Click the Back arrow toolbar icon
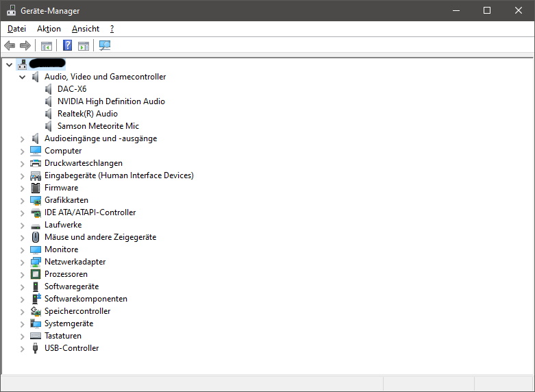The height and width of the screenshot is (392, 535). [10, 45]
